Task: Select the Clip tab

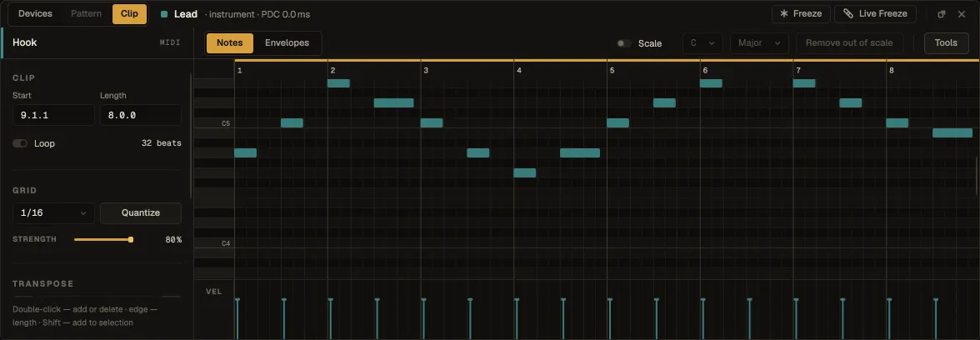Action: coord(129,13)
